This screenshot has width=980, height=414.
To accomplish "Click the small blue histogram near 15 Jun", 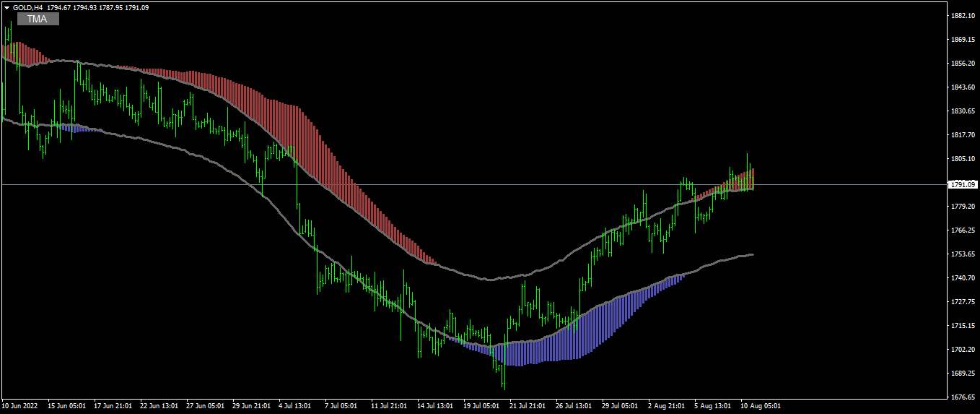I will point(78,128).
